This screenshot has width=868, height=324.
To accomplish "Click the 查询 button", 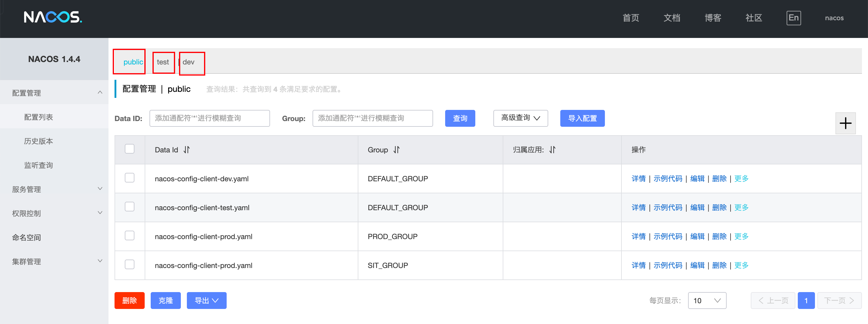I will click(x=460, y=118).
